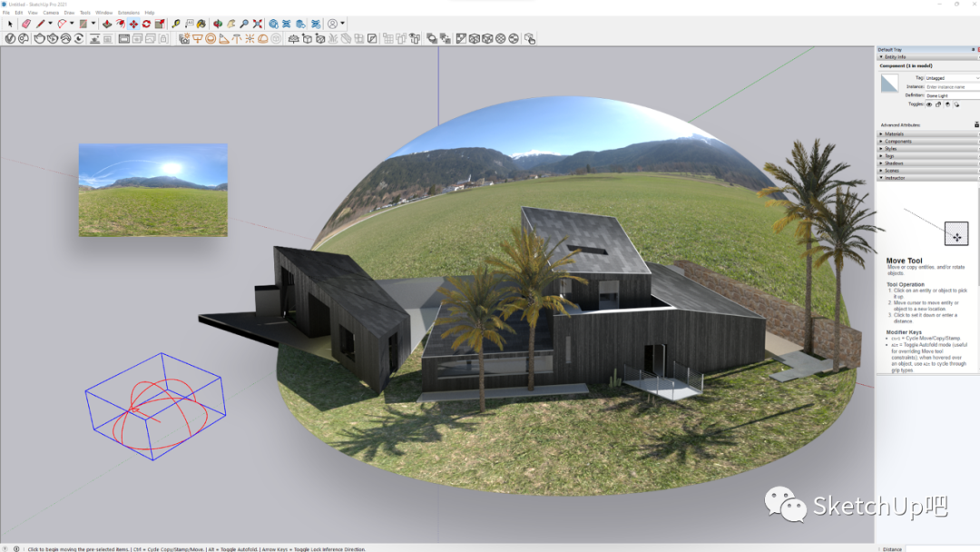
Task: Select the Pan hand tool
Action: pos(231,24)
